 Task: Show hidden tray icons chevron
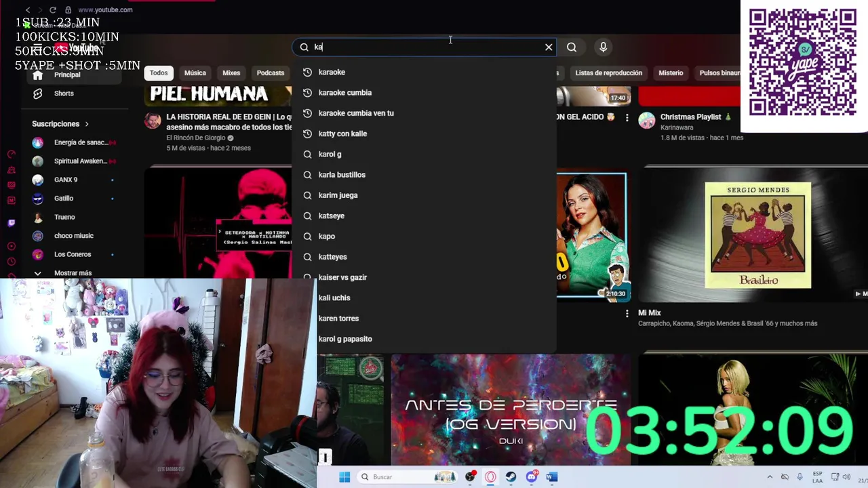[770, 476]
